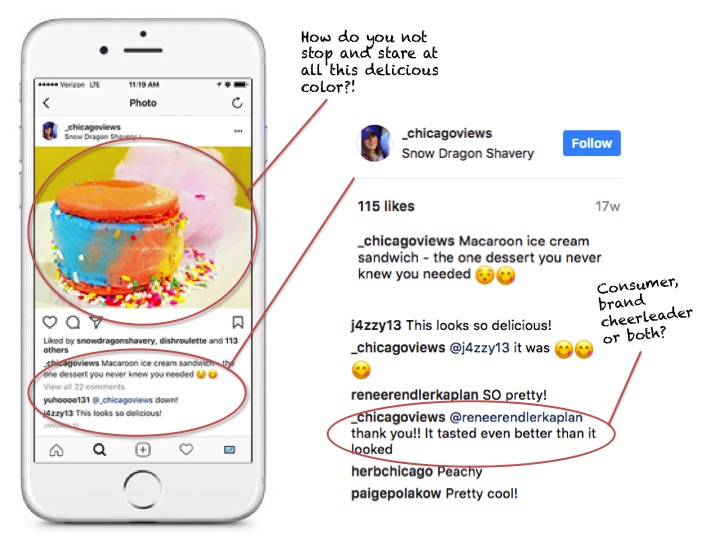Tap the comment bubble icon under photo

click(73, 322)
